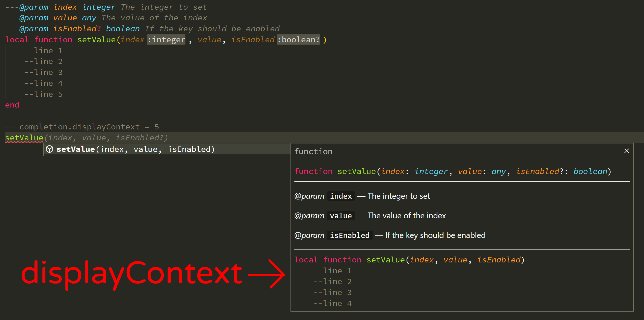Image resolution: width=644 pixels, height=320 pixels.
Task: Select the setValue(index, value, isEnabled) completion suggestion
Action: pos(135,149)
